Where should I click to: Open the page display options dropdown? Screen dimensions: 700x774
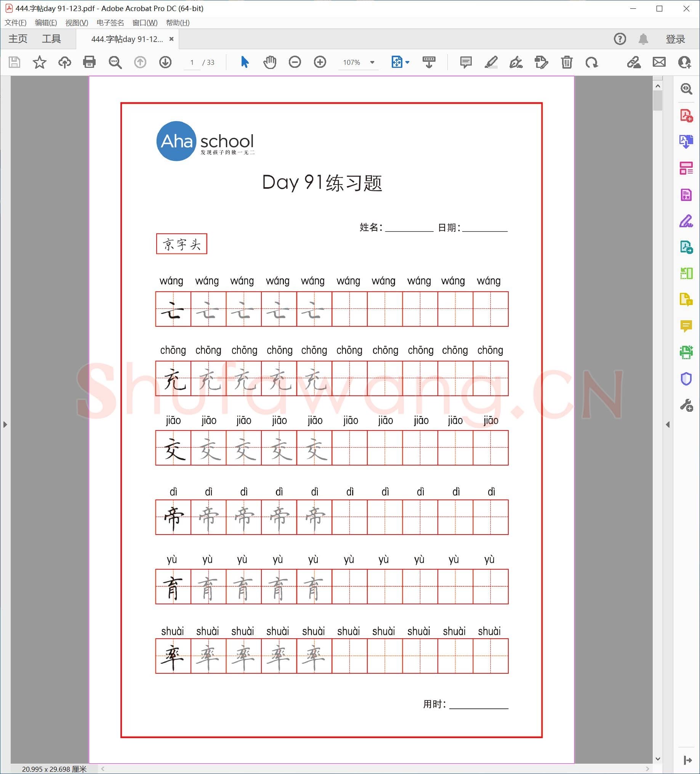coord(407,62)
